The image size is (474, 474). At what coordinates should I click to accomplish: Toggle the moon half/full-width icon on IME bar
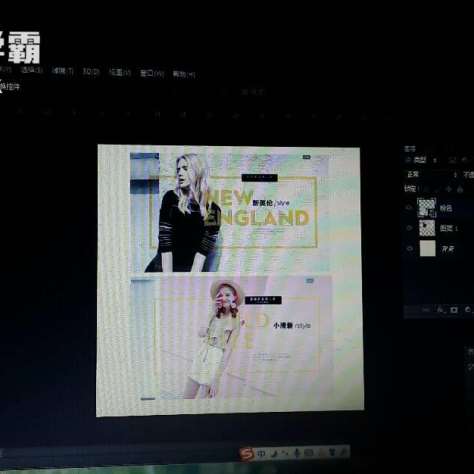[274, 453]
